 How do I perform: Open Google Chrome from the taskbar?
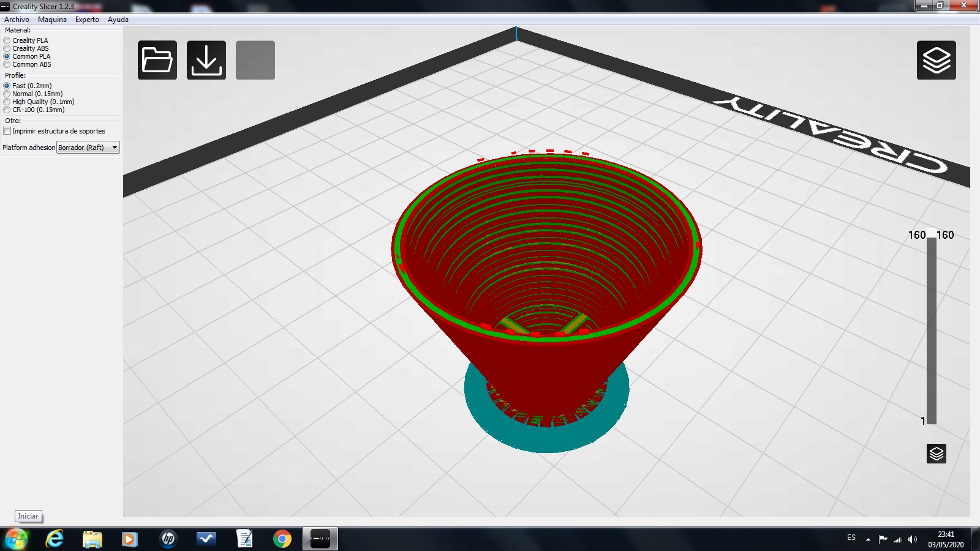click(x=282, y=539)
